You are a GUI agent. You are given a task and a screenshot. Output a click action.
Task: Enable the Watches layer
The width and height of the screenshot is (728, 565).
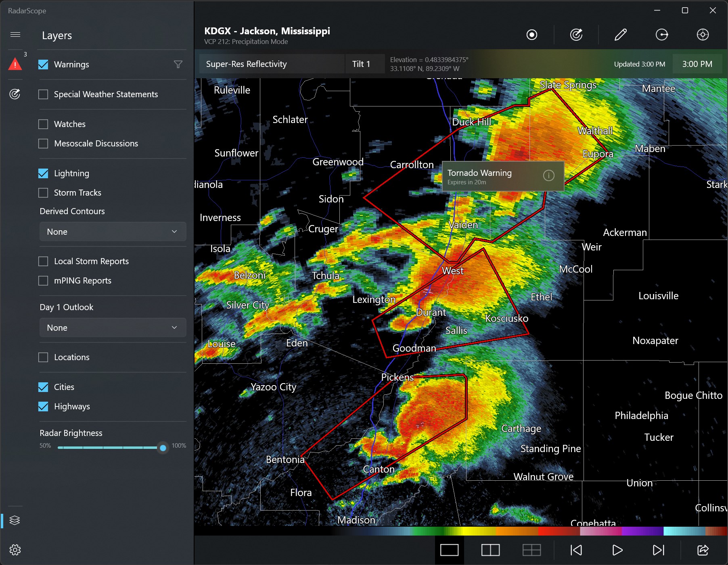click(43, 124)
